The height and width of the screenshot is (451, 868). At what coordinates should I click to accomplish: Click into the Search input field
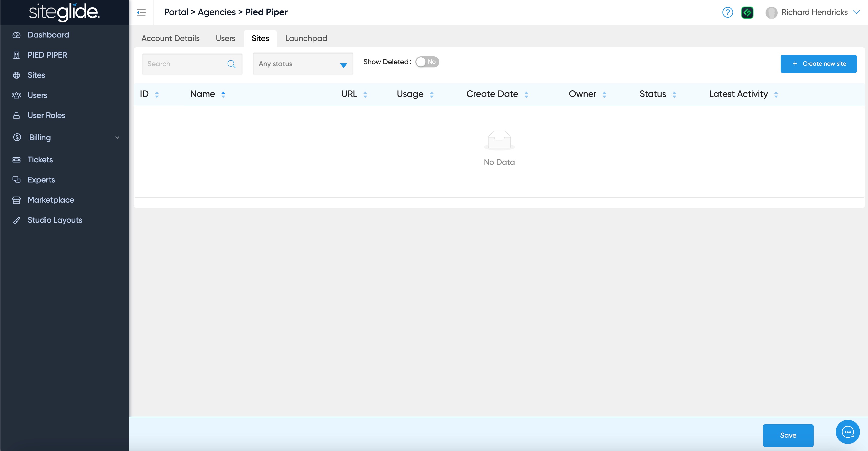pos(185,64)
